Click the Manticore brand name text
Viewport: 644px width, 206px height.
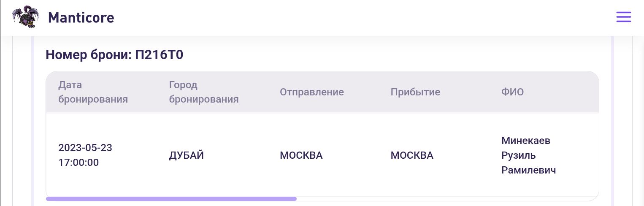click(81, 18)
